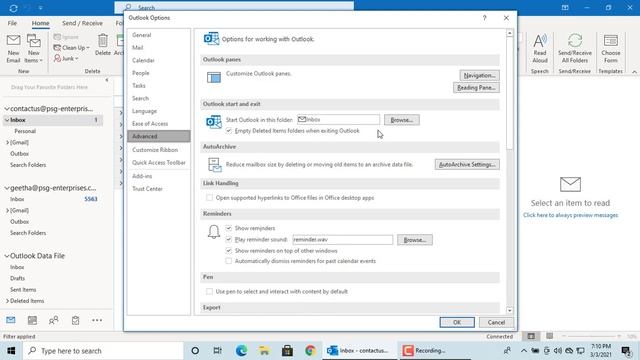Open the File tab in Outlook

coord(12,23)
